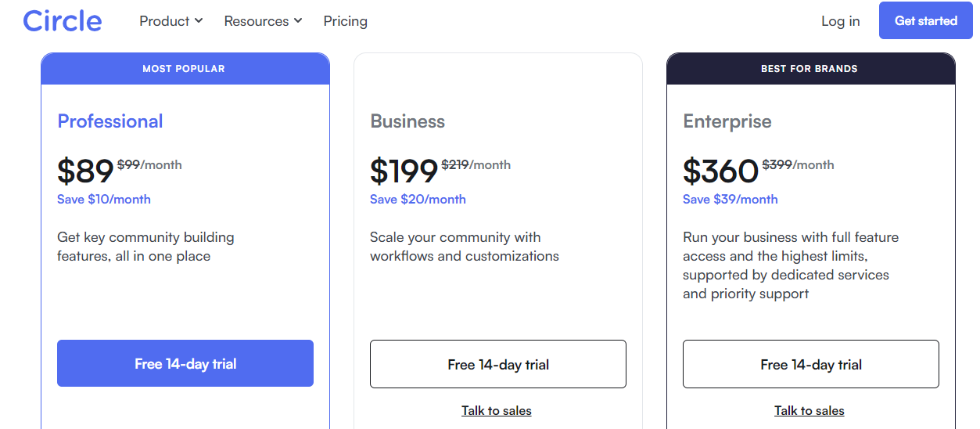The image size is (980, 429).
Task: Click Talk to sales under Business
Action: click(497, 410)
